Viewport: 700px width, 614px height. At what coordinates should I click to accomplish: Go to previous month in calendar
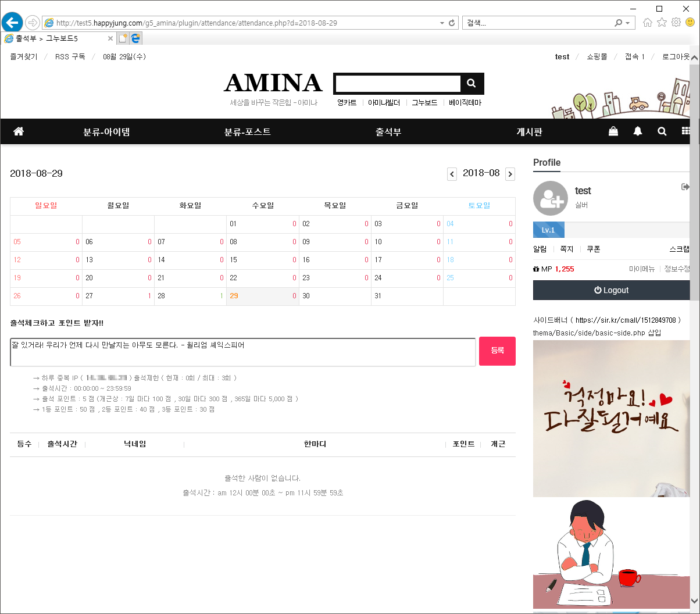point(452,174)
